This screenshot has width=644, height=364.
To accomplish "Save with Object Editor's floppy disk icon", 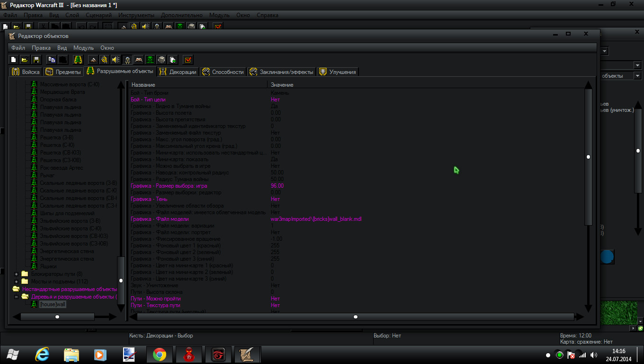I will [36, 60].
